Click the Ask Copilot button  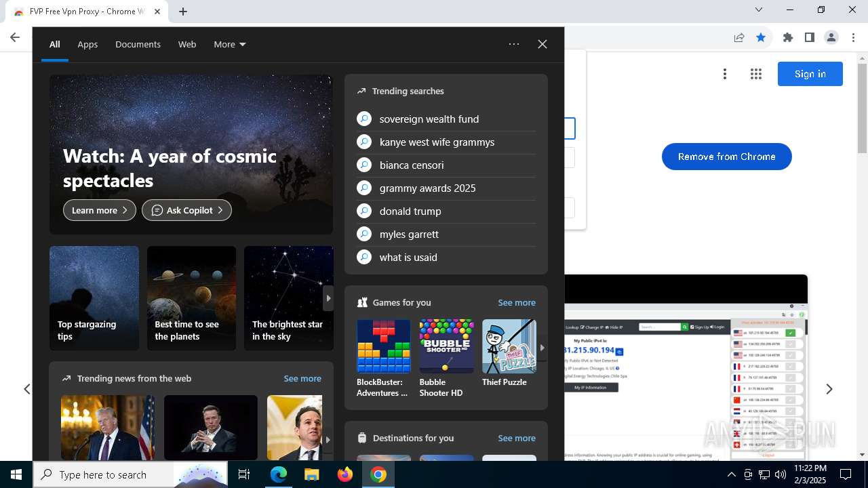(186, 210)
